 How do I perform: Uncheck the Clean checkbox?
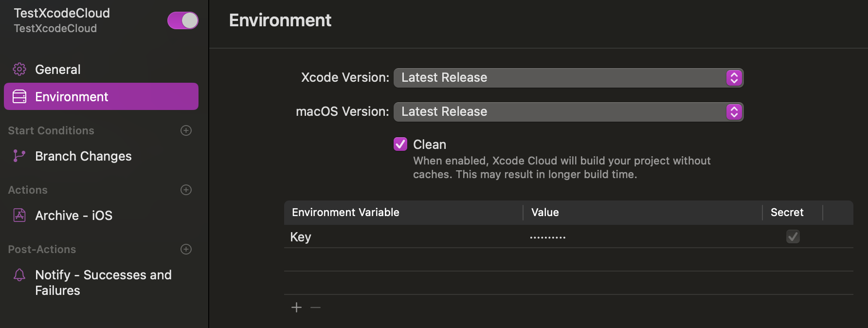[x=400, y=144]
